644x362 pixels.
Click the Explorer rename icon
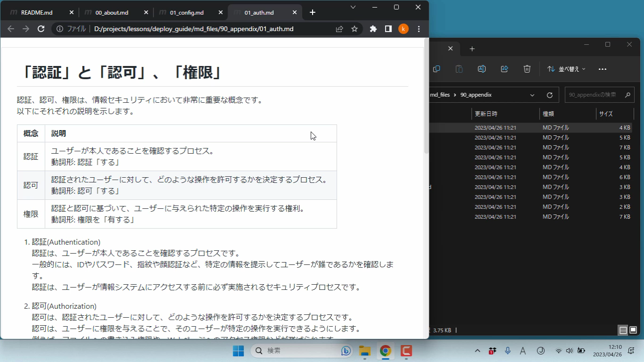(x=482, y=69)
